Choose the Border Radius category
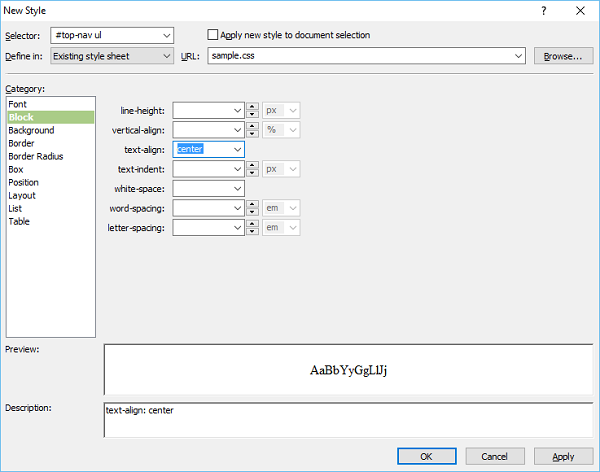Viewport: 600px width, 472px height. pos(35,156)
